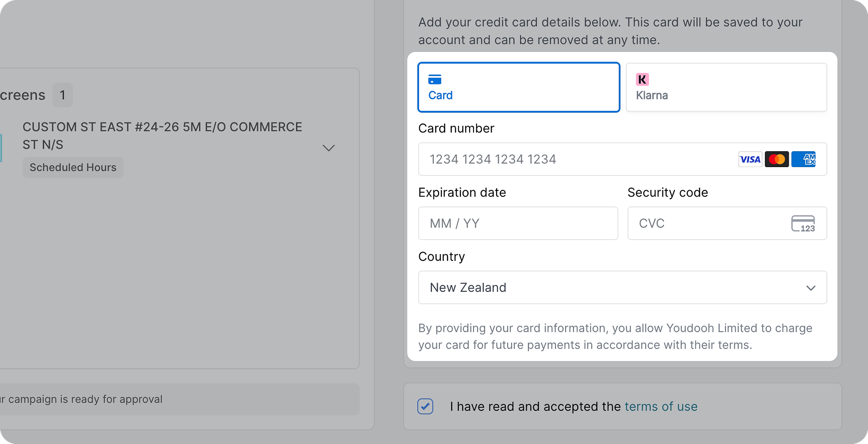Screen dimensions: 868x444
Task: Switch to the Klarna payment tab
Action: tap(726, 87)
